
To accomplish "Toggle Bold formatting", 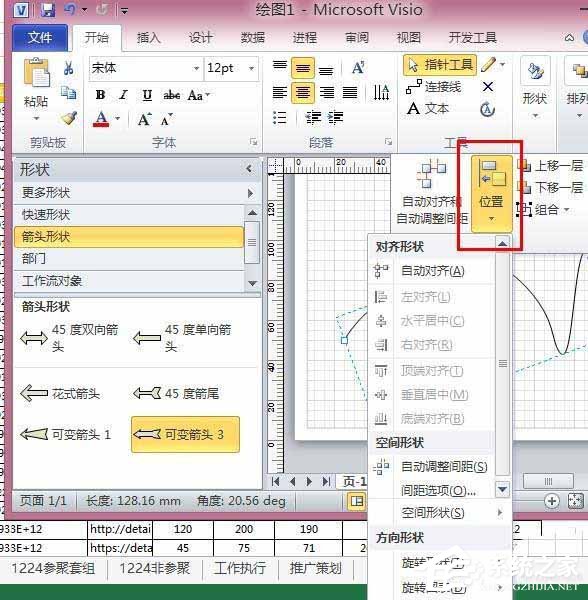I will 101,95.
